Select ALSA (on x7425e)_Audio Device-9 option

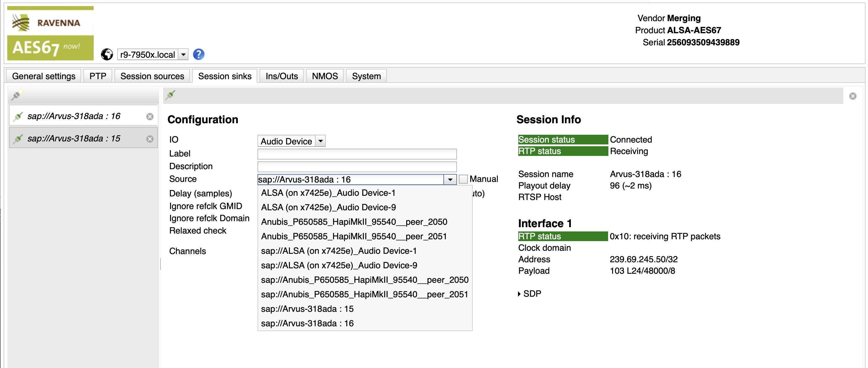click(x=328, y=207)
